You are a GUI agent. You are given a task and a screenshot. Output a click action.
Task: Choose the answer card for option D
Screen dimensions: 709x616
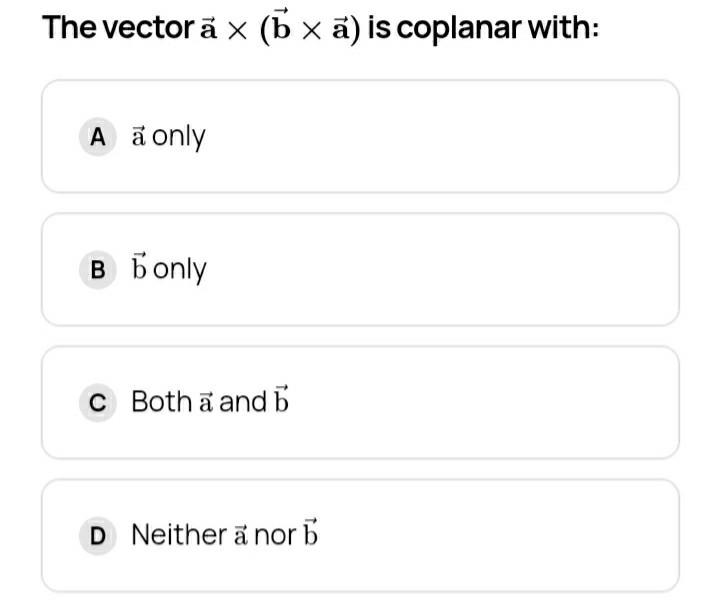tap(360, 535)
